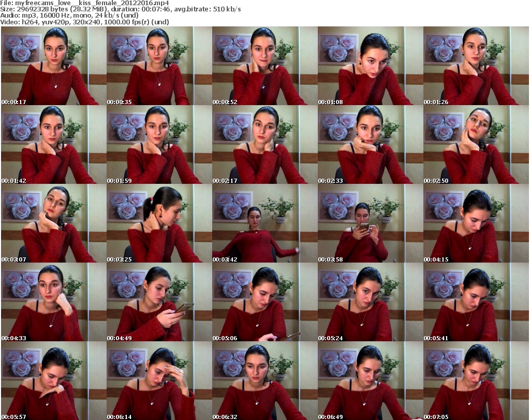Open the frame at 00:02:50

pos(476,144)
